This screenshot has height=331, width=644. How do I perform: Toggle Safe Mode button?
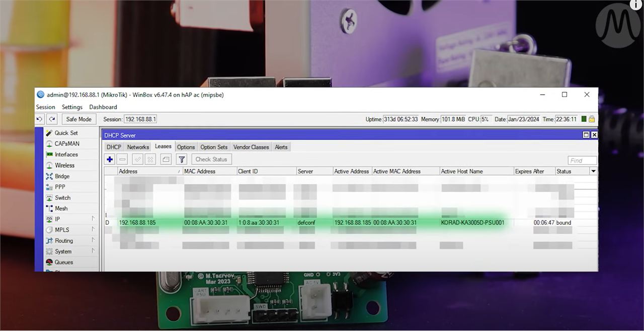79,119
